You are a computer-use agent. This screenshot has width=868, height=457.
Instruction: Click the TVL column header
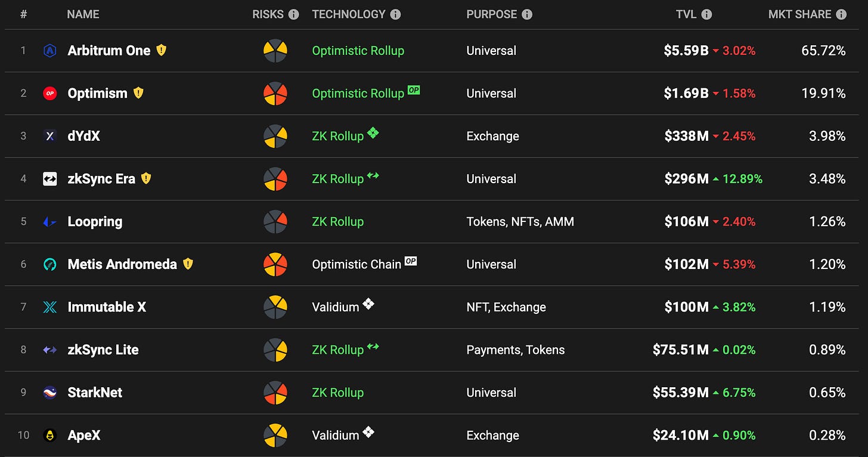(x=686, y=14)
